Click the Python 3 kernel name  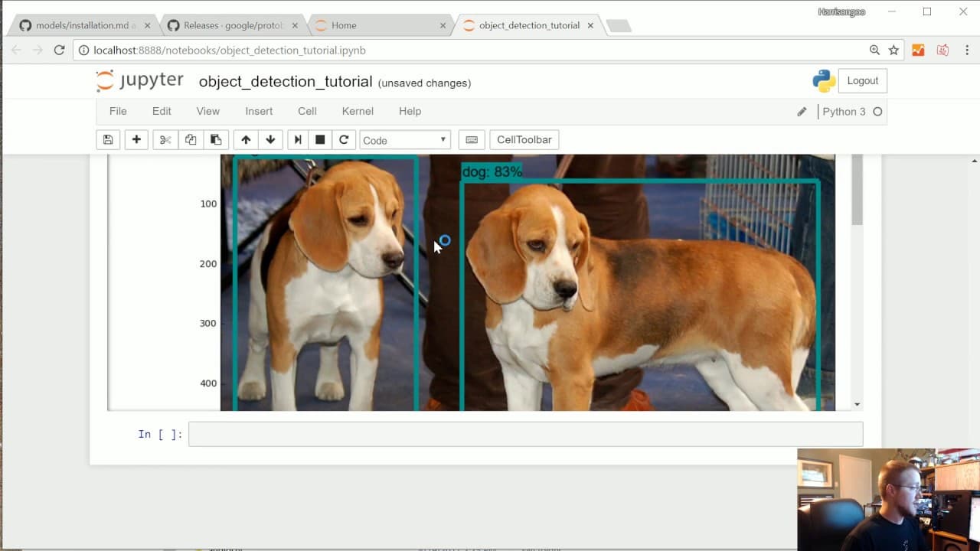pyautogui.click(x=844, y=112)
